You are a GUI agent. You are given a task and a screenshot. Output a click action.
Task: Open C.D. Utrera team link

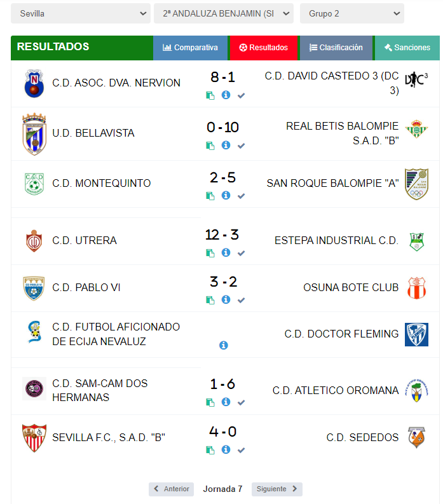coord(85,241)
